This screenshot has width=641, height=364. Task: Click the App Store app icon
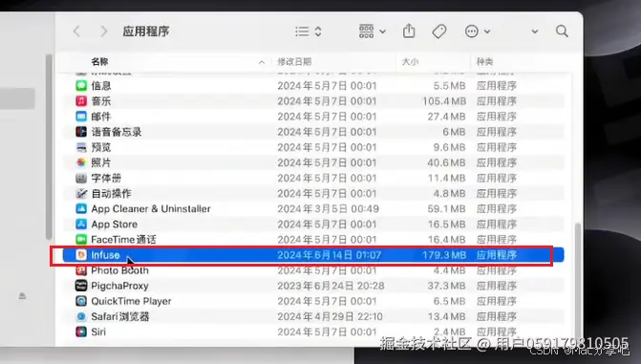tap(81, 225)
